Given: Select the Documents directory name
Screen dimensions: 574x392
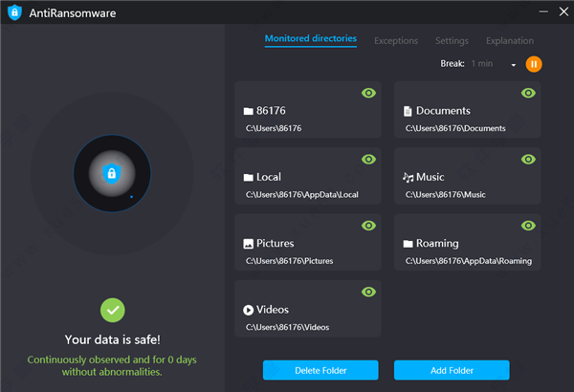Looking at the screenshot, I should (x=443, y=111).
